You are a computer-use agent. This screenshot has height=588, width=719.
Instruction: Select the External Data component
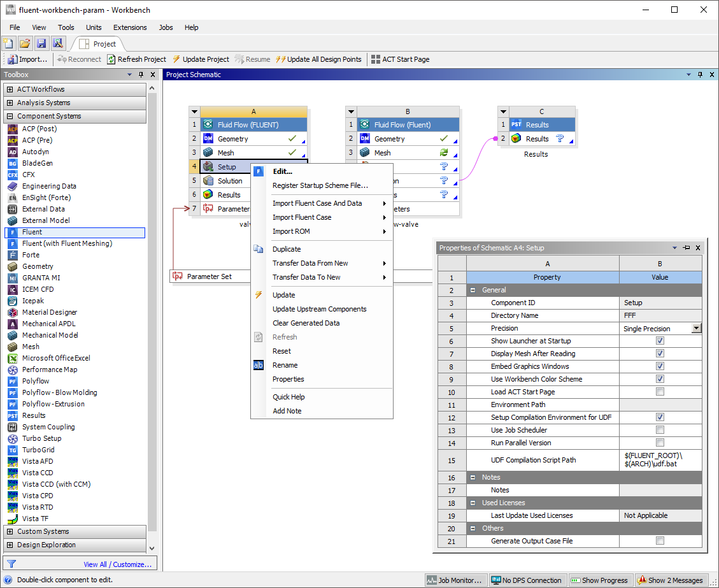click(43, 209)
